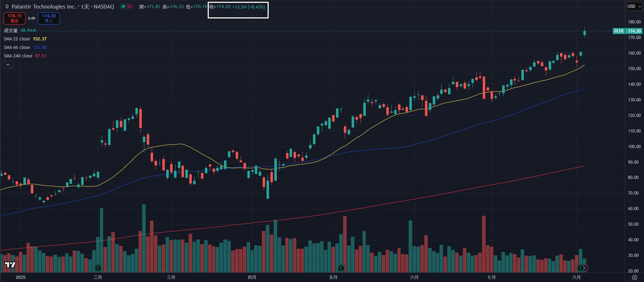Open chart settings hexagon gear icon
644x282 pixels.
point(634,277)
